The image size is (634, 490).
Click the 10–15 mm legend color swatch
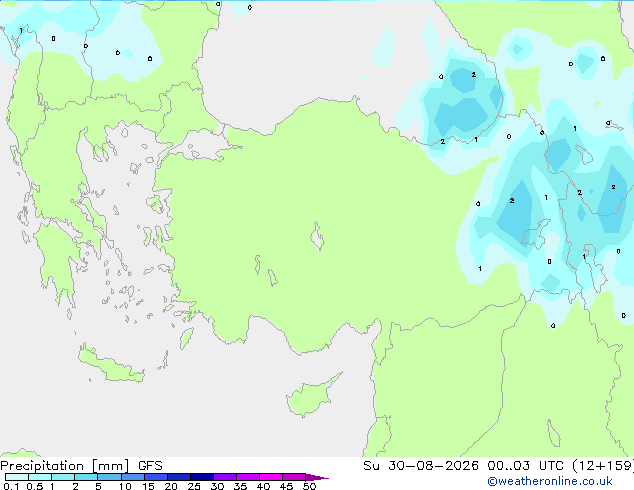(132, 477)
